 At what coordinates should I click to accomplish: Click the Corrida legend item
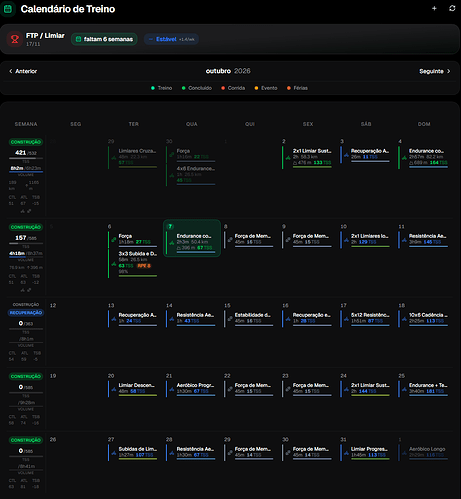click(233, 88)
